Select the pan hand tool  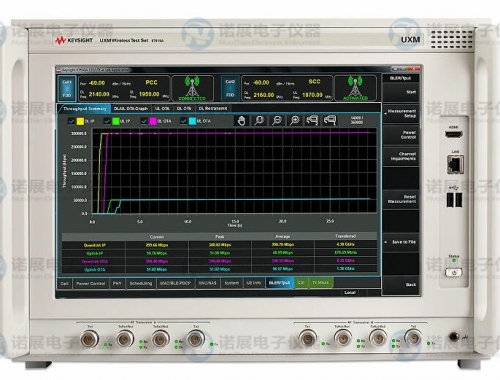point(241,120)
